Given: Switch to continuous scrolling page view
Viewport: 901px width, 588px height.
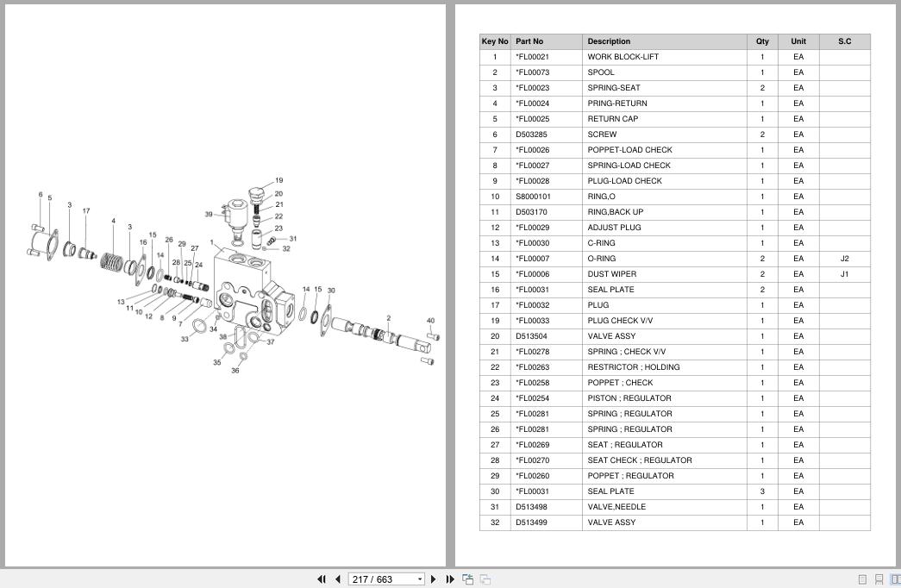Looking at the screenshot, I should (x=879, y=579).
